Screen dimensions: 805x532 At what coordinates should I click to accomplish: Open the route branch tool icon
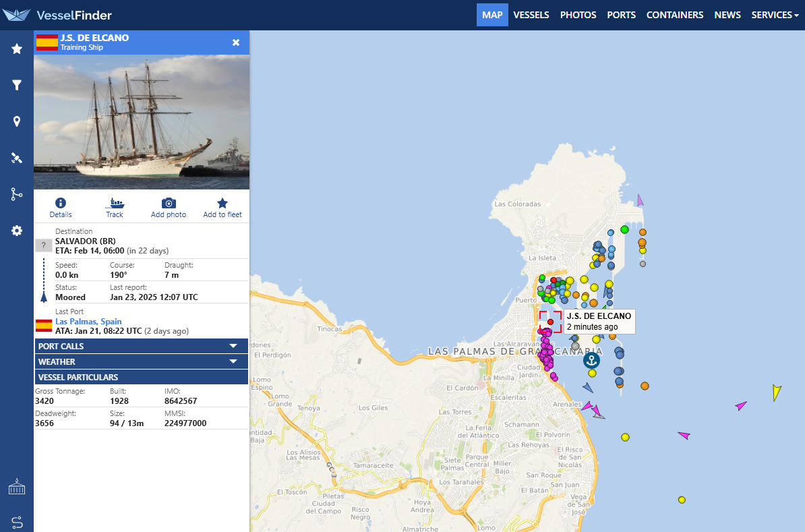(x=17, y=194)
